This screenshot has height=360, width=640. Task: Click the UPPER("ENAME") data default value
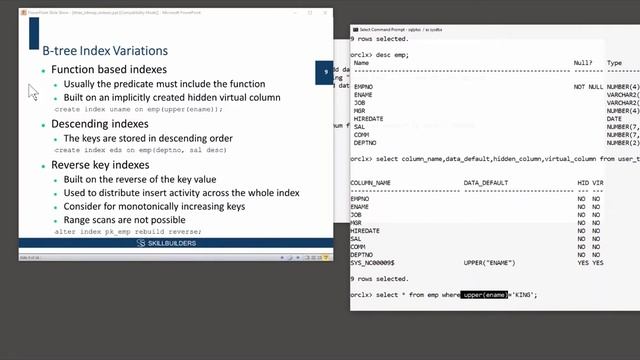[x=489, y=263]
